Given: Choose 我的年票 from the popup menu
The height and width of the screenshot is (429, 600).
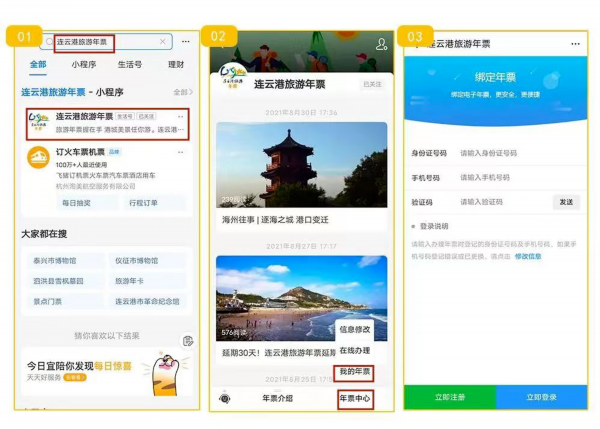Looking at the screenshot, I should pos(355,372).
